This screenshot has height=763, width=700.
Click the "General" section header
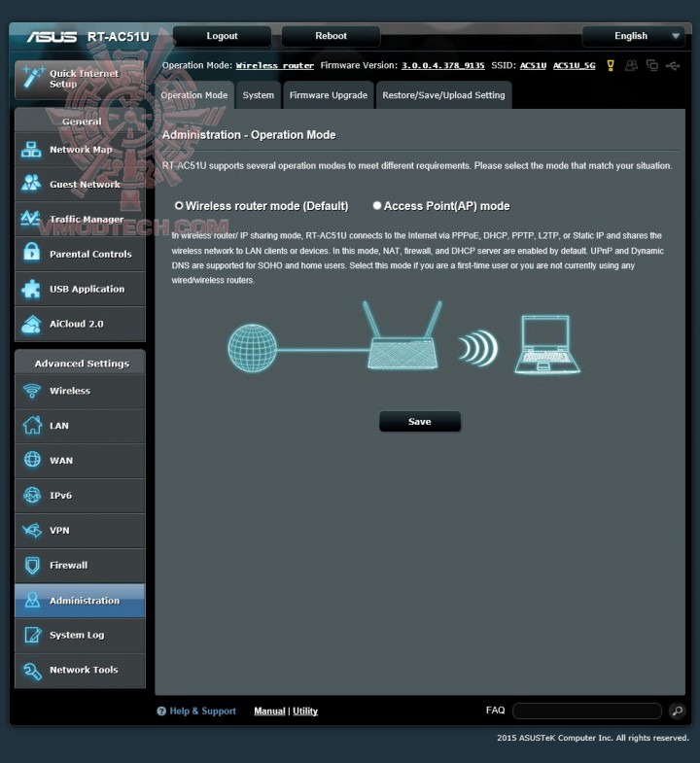coord(82,121)
